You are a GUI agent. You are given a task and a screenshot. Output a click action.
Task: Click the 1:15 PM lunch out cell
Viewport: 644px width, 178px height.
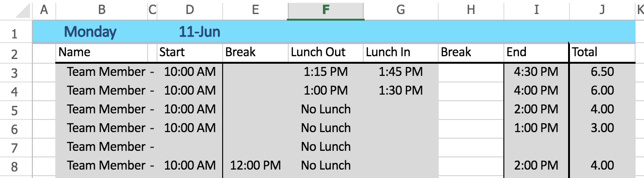click(x=326, y=72)
